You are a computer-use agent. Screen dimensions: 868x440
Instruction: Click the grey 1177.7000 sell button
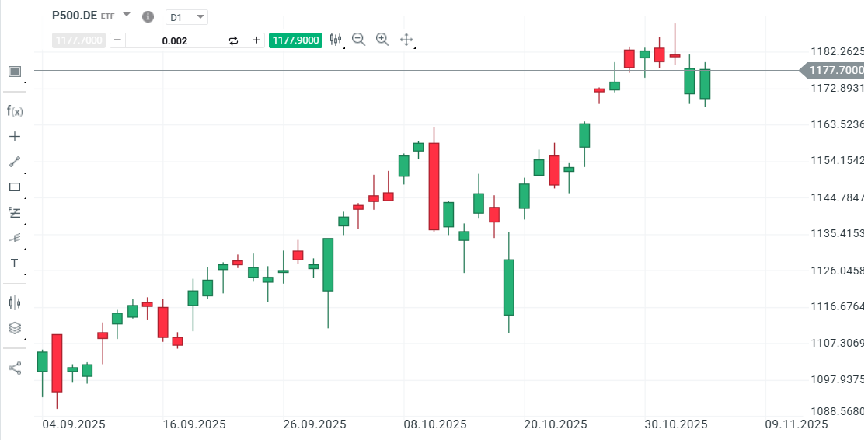point(79,40)
